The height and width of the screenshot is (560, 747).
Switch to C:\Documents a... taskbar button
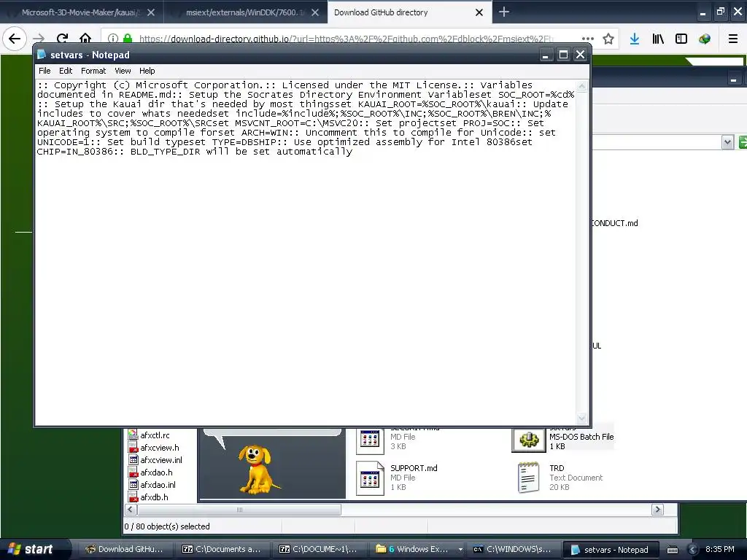click(x=221, y=549)
